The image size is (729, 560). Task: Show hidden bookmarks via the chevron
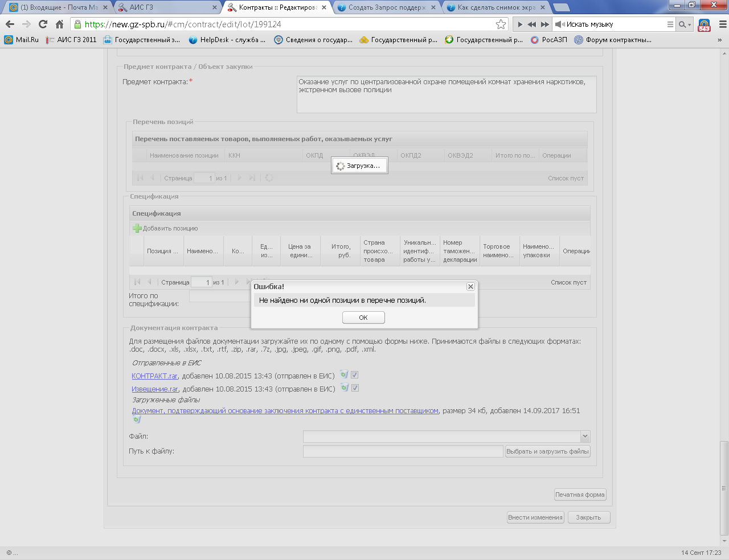[x=719, y=40]
